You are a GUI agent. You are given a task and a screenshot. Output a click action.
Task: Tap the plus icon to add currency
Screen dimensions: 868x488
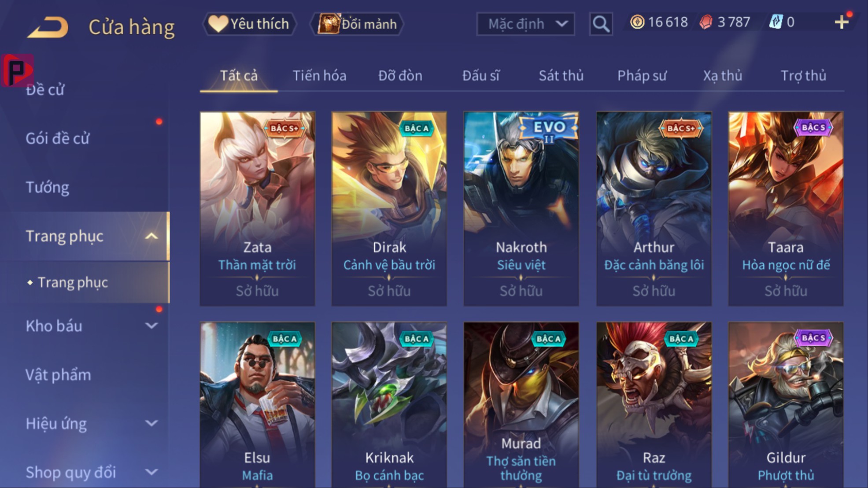(x=842, y=22)
